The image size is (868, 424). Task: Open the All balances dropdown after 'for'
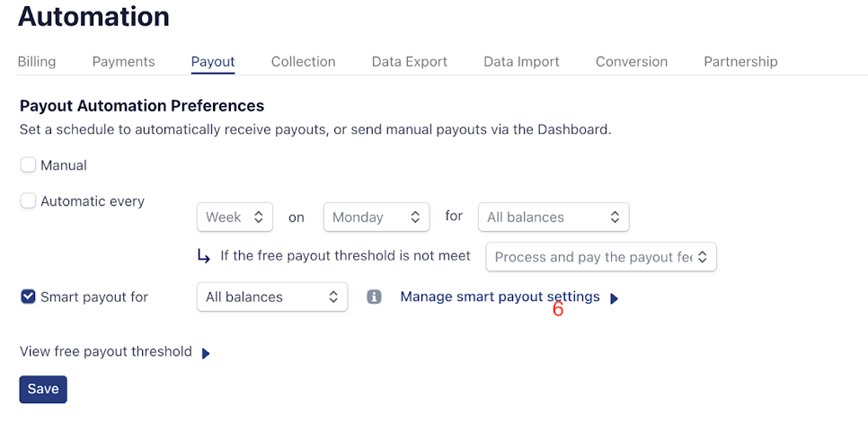tap(554, 217)
